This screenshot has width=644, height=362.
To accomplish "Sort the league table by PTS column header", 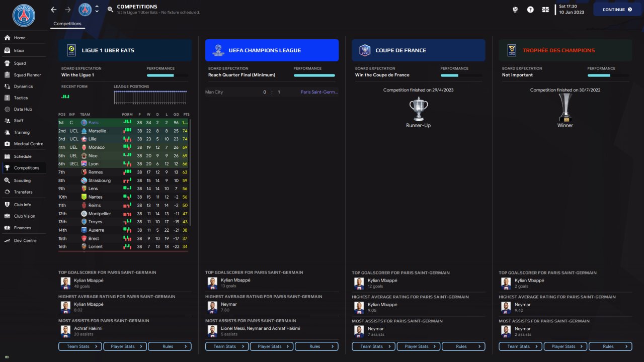I will [186, 114].
